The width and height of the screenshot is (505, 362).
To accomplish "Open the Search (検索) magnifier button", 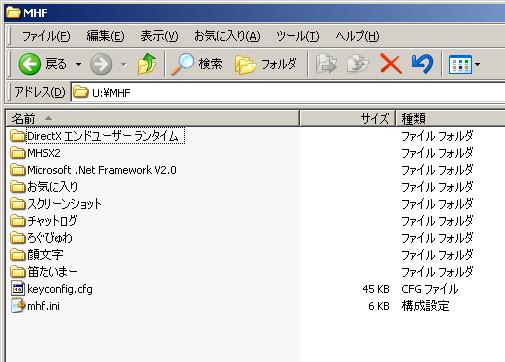I will (x=197, y=64).
